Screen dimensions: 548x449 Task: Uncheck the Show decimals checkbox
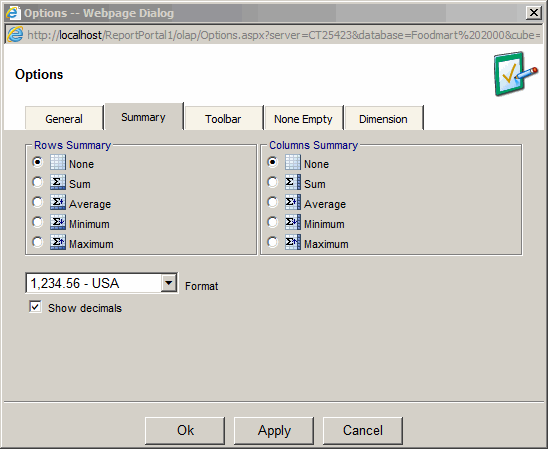coord(35,307)
